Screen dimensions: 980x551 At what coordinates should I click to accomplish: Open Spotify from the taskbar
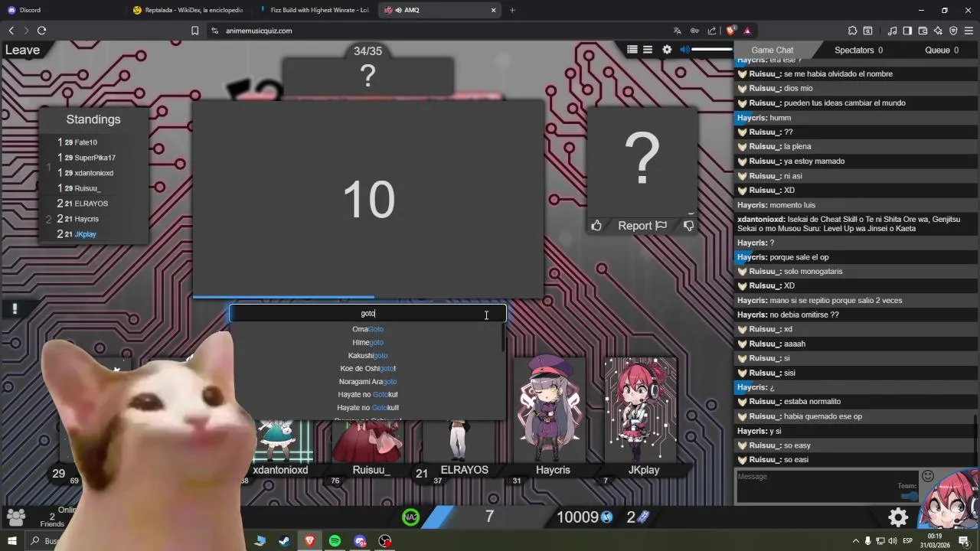335,541
